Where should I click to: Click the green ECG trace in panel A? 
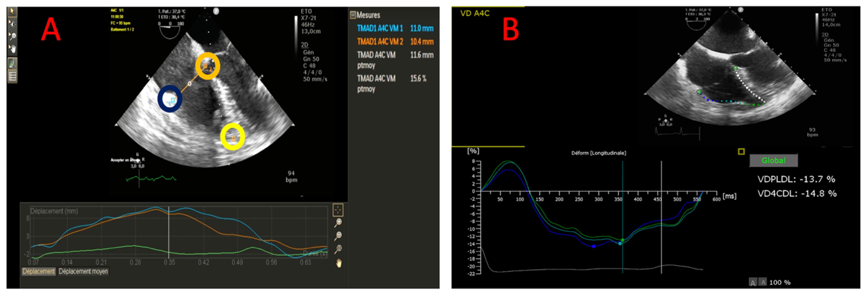tap(151, 178)
